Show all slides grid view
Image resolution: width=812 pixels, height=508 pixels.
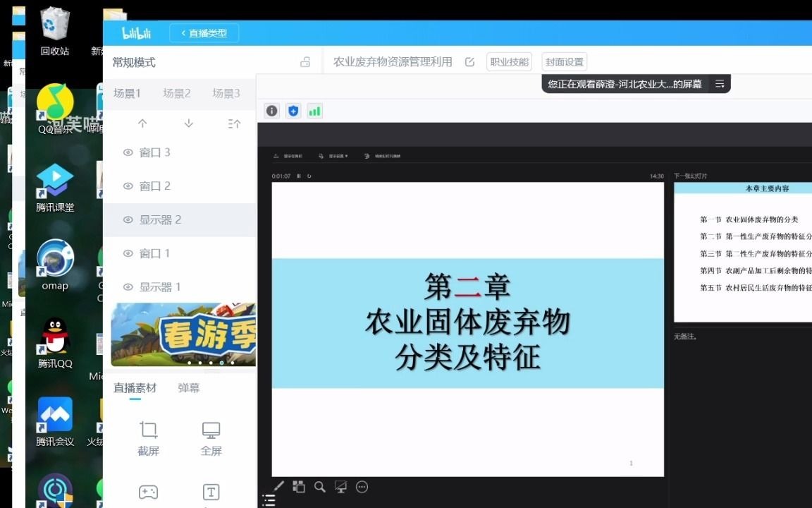[x=299, y=487]
